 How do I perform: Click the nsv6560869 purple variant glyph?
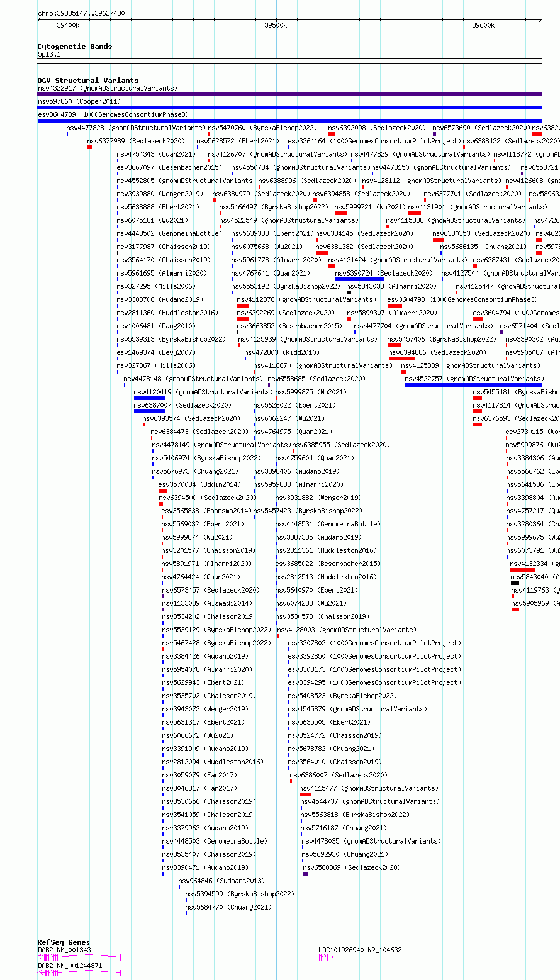(306, 874)
